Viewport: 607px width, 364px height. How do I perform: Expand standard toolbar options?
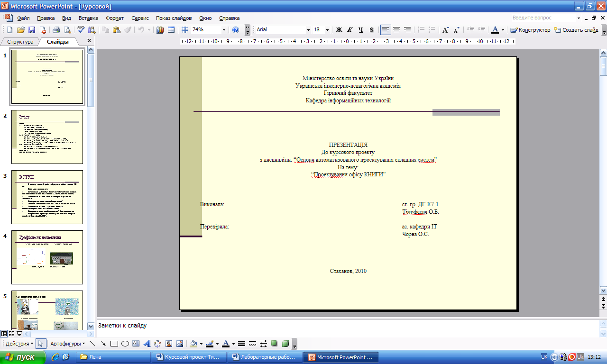pos(248,30)
